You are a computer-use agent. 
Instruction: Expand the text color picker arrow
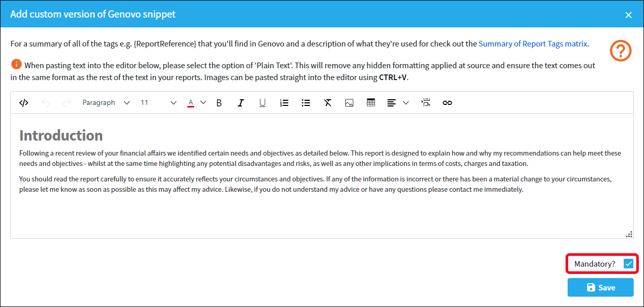pyautogui.click(x=203, y=103)
